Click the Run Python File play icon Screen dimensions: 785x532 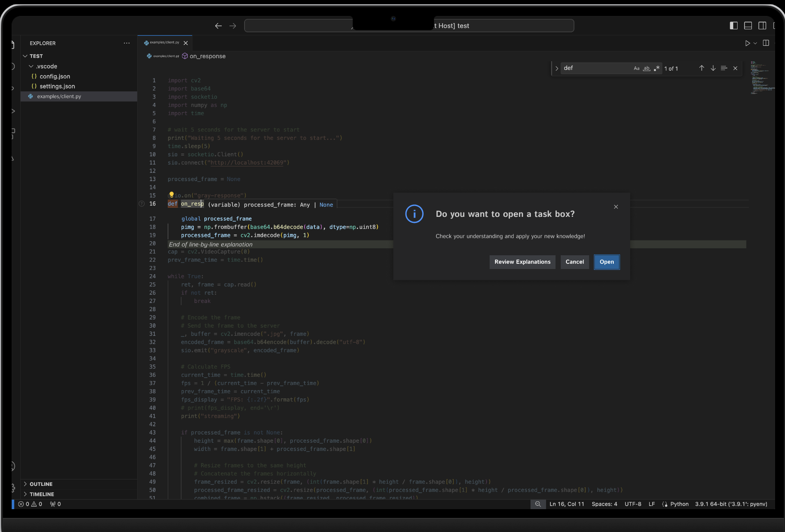(747, 43)
